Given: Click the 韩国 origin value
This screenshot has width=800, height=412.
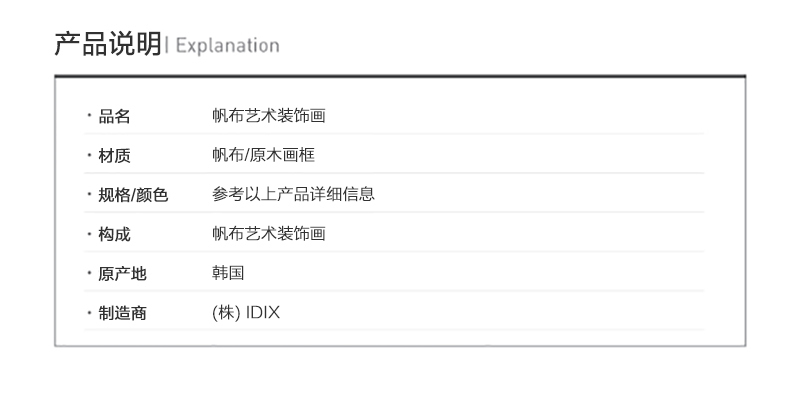Looking at the screenshot, I should click(228, 273).
